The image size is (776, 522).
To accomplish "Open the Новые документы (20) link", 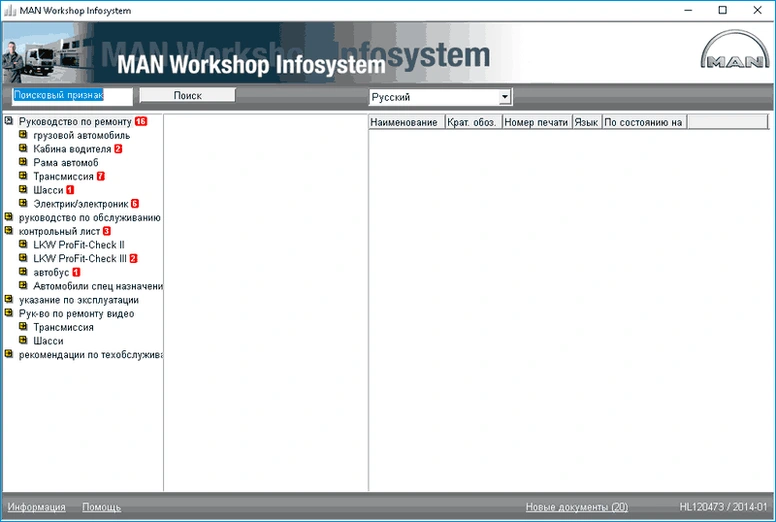I will 577,507.
